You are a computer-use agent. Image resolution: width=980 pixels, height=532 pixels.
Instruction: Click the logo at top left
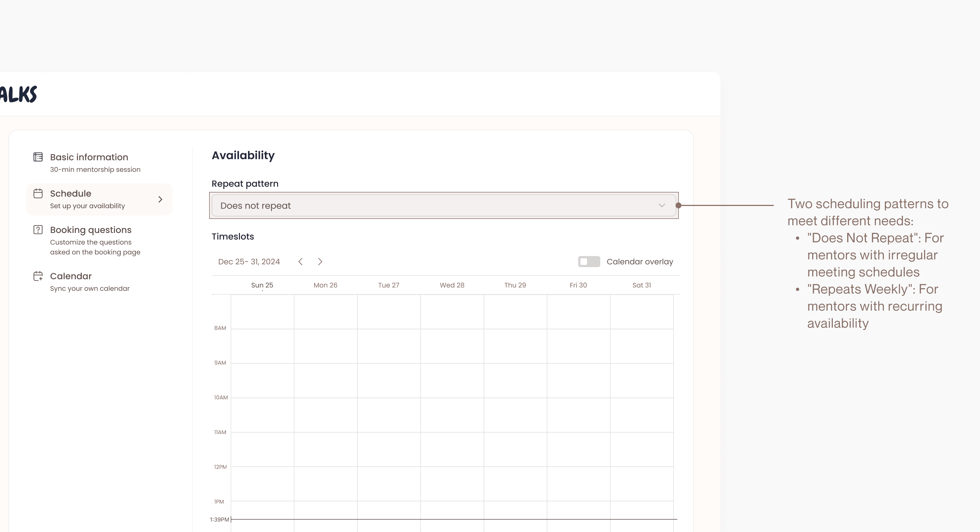[18, 94]
